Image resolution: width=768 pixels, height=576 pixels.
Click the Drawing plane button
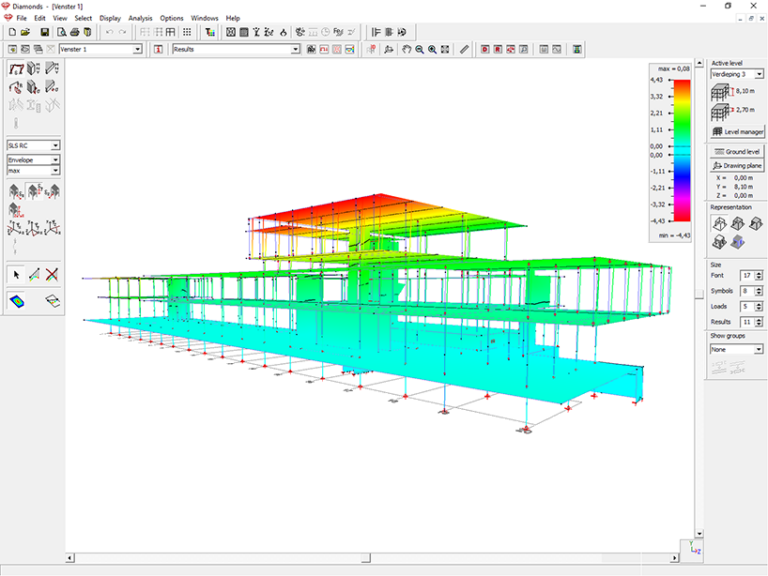pos(737,165)
